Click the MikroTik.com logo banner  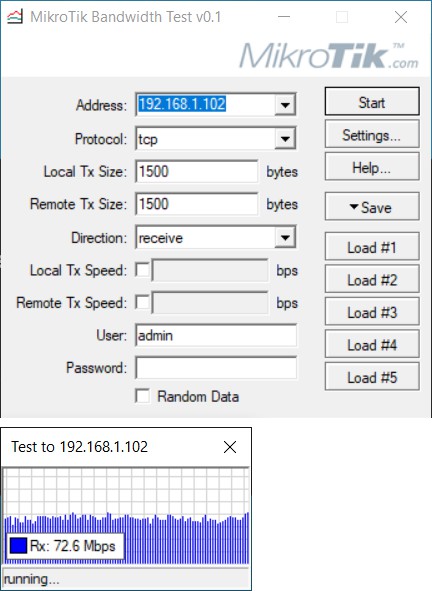click(329, 56)
